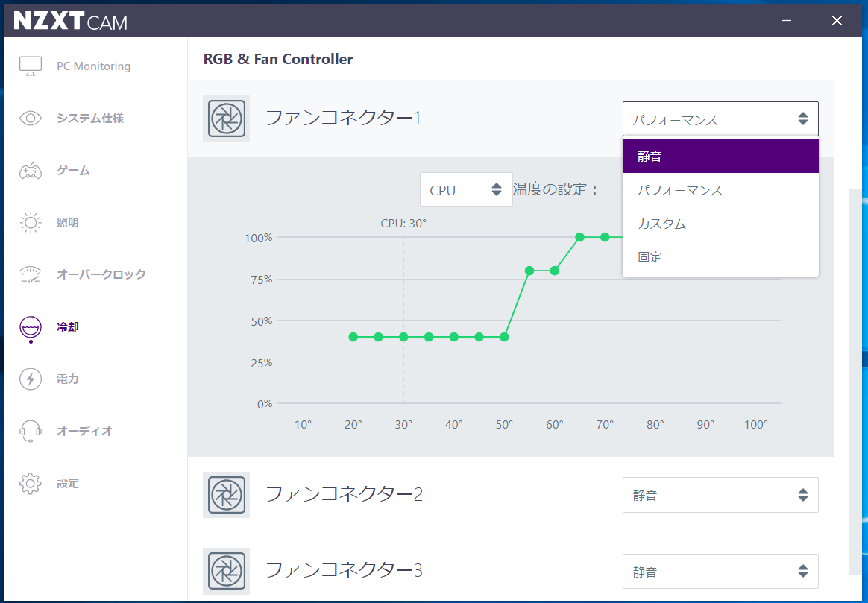Image resolution: width=868 pixels, height=603 pixels.
Task: Collapse ファンコネクター1 profile dropdown
Action: coord(720,119)
